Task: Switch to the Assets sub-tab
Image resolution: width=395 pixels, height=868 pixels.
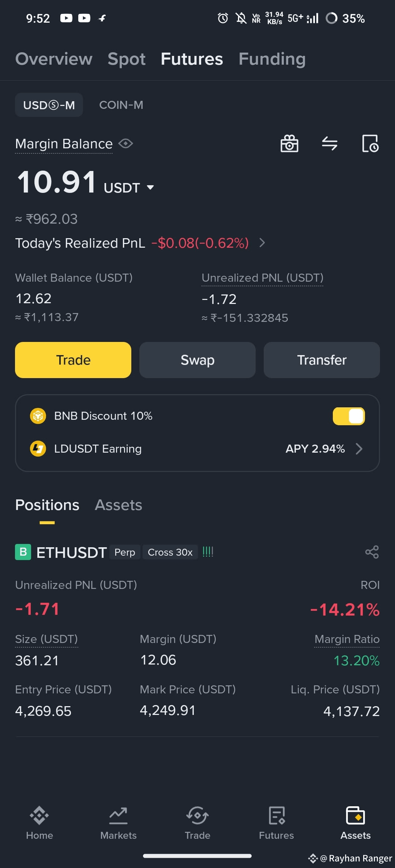Action: (118, 505)
